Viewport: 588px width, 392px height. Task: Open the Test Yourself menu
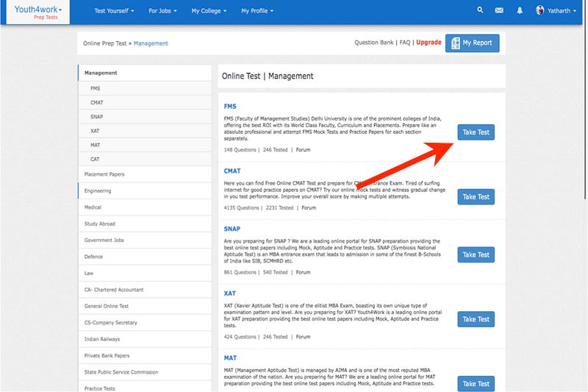[114, 11]
